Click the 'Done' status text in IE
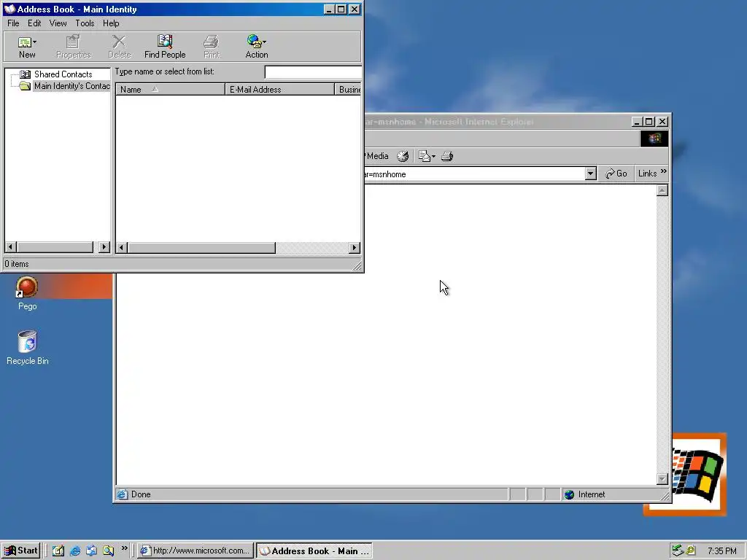The height and width of the screenshot is (560, 747). [x=141, y=494]
